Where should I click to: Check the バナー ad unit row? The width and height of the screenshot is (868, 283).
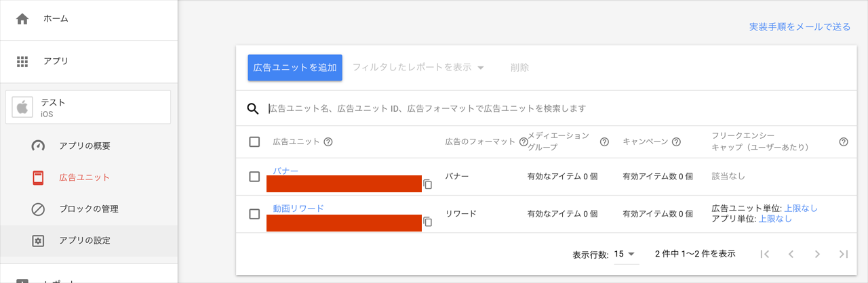click(255, 177)
